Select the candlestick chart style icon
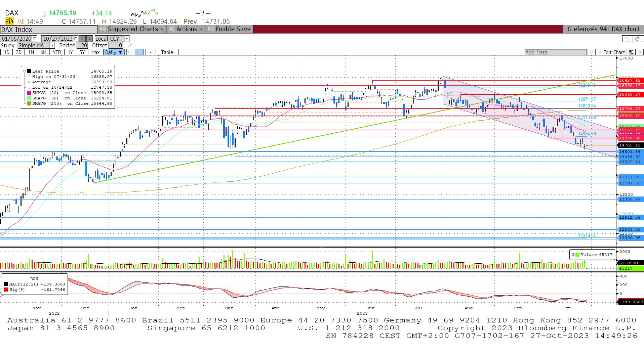644x353 pixels. coord(139,52)
